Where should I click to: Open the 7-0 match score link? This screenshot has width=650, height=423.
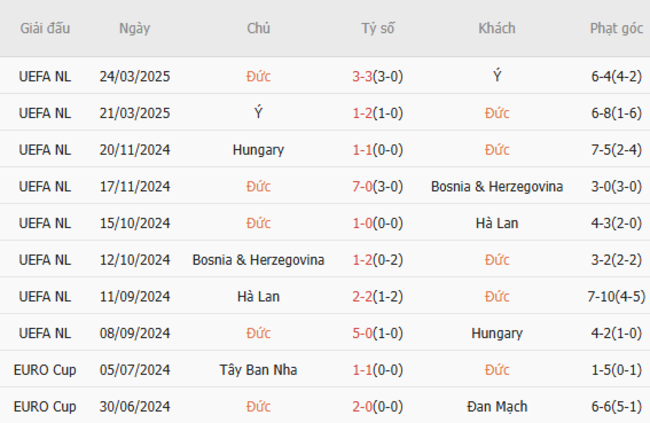click(x=363, y=187)
